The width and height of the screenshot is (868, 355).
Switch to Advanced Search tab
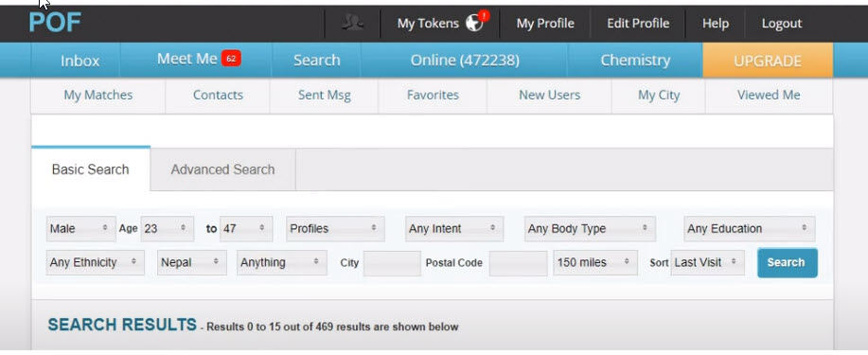[x=222, y=169]
